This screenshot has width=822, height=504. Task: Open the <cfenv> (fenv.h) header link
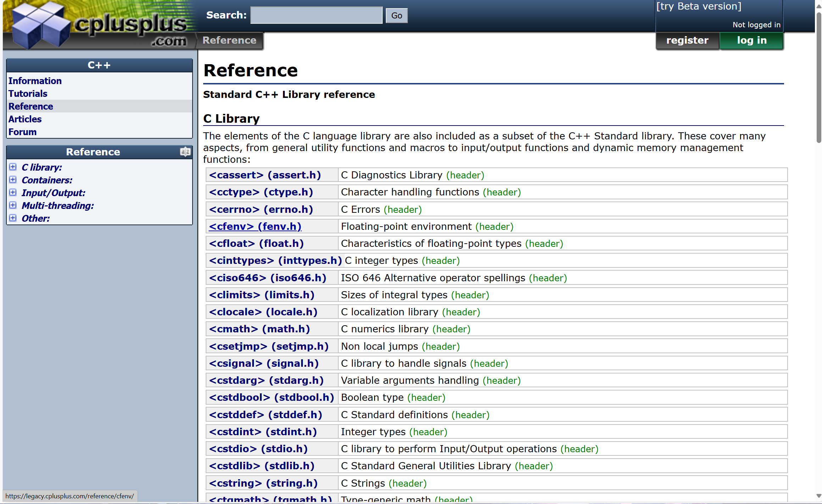[255, 226]
